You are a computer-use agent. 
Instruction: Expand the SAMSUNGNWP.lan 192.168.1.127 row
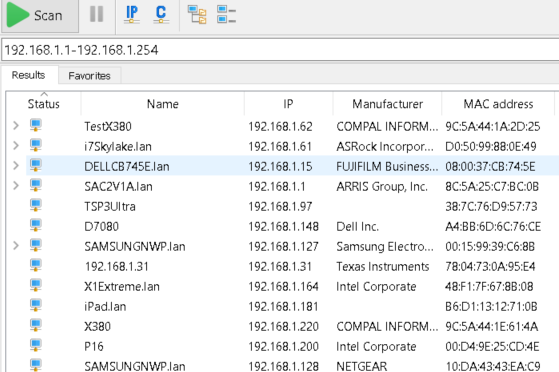tap(16, 245)
